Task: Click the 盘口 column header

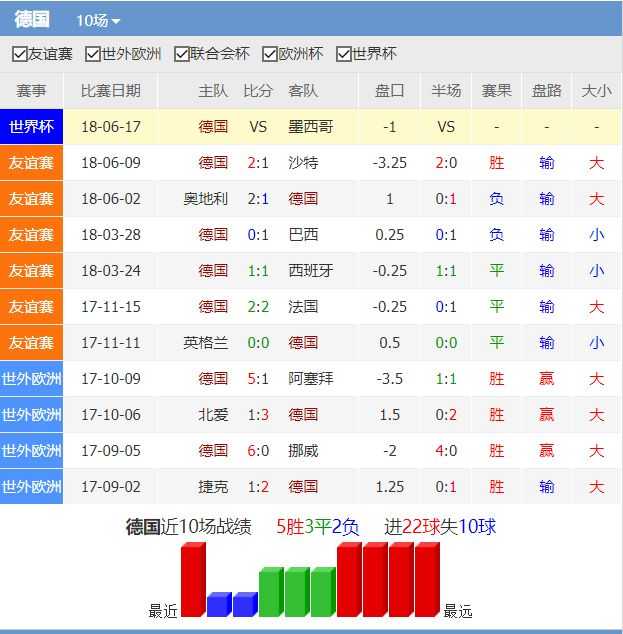Action: [x=390, y=91]
